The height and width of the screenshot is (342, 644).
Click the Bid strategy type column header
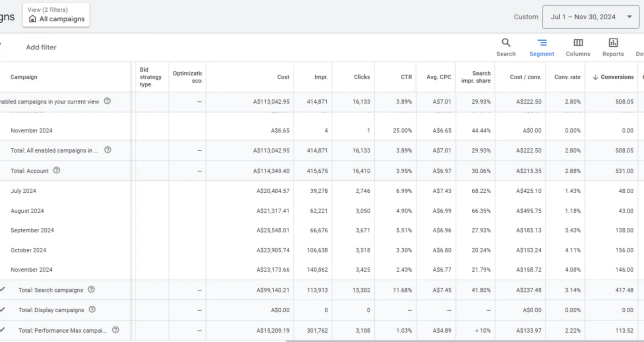151,77
